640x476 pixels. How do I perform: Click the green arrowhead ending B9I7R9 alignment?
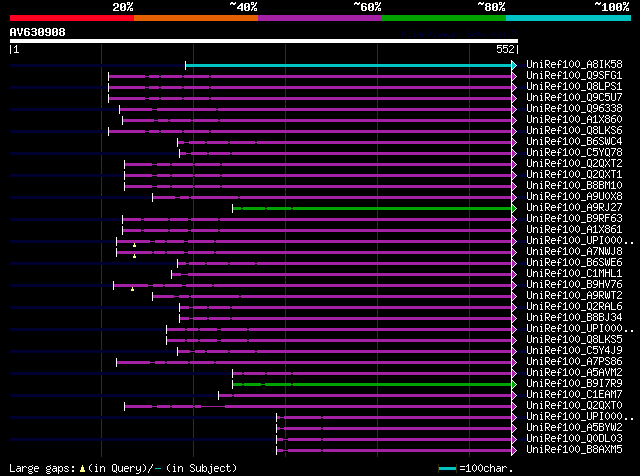click(514, 385)
